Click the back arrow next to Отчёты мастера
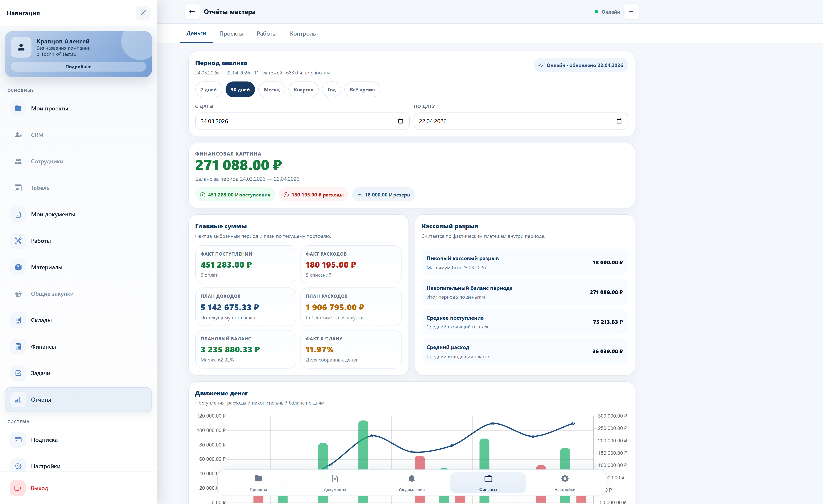The height and width of the screenshot is (504, 823). tap(192, 12)
